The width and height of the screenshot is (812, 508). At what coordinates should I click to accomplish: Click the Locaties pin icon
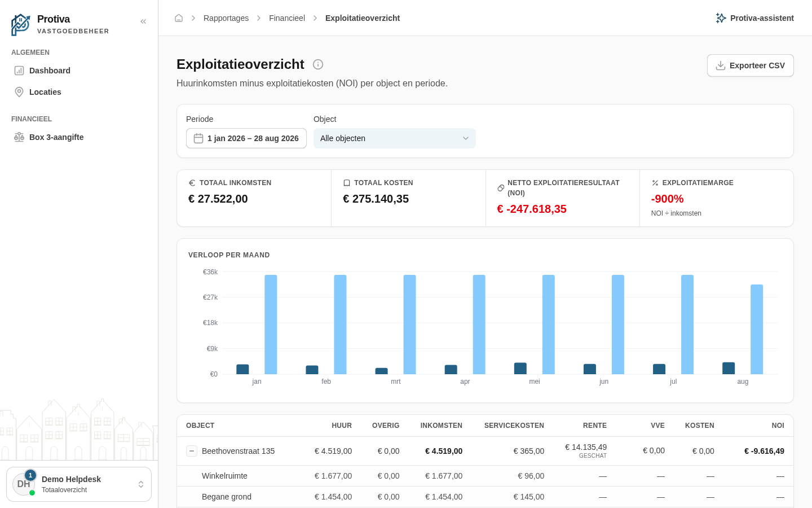(19, 92)
